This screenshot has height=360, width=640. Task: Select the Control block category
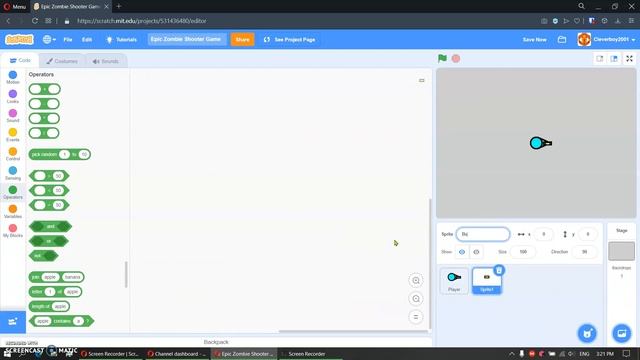(13, 154)
